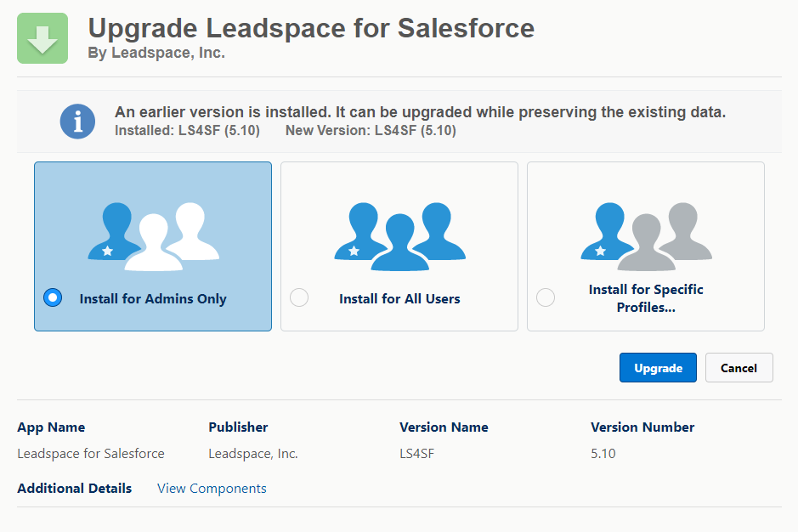Click the Additional Details label
Image resolution: width=798 pixels, height=532 pixels.
[x=75, y=489]
